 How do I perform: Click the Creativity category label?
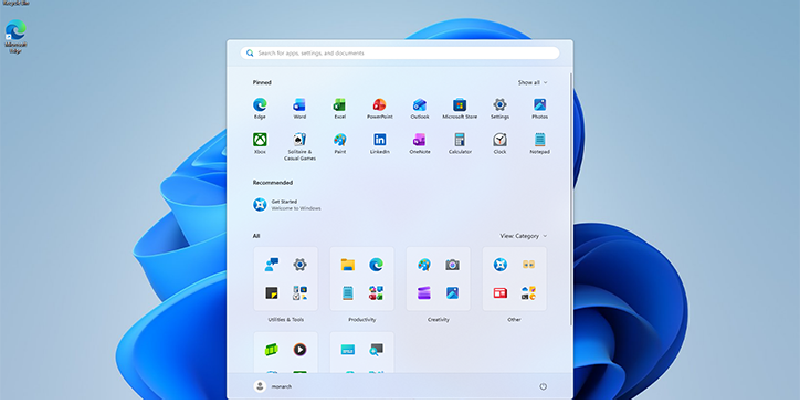click(438, 319)
